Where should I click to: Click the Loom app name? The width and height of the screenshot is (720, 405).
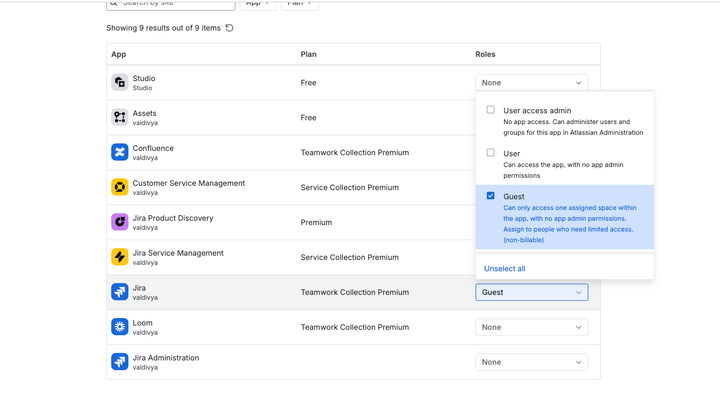click(x=142, y=323)
